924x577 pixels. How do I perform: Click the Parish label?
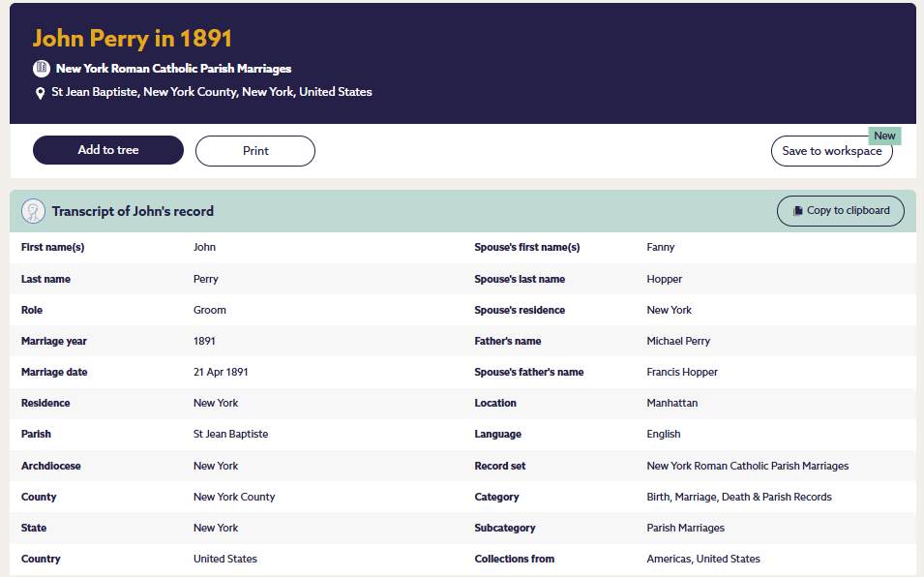[x=36, y=434]
